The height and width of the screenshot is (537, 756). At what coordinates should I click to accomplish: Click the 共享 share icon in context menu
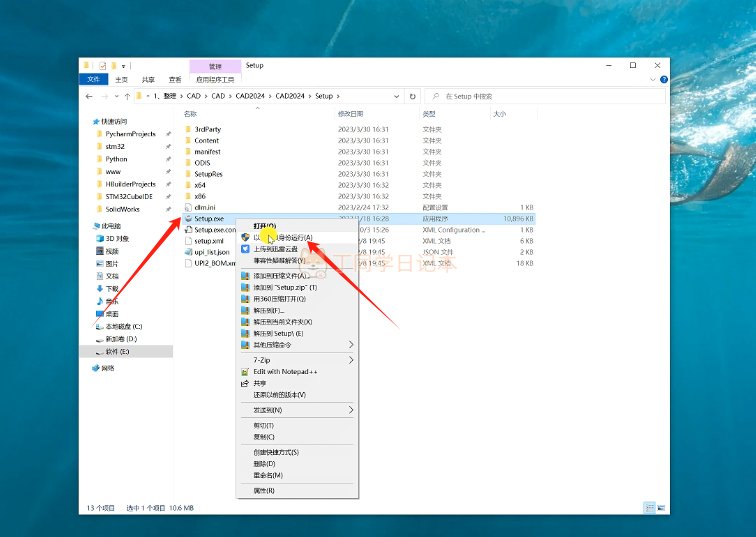[246, 383]
